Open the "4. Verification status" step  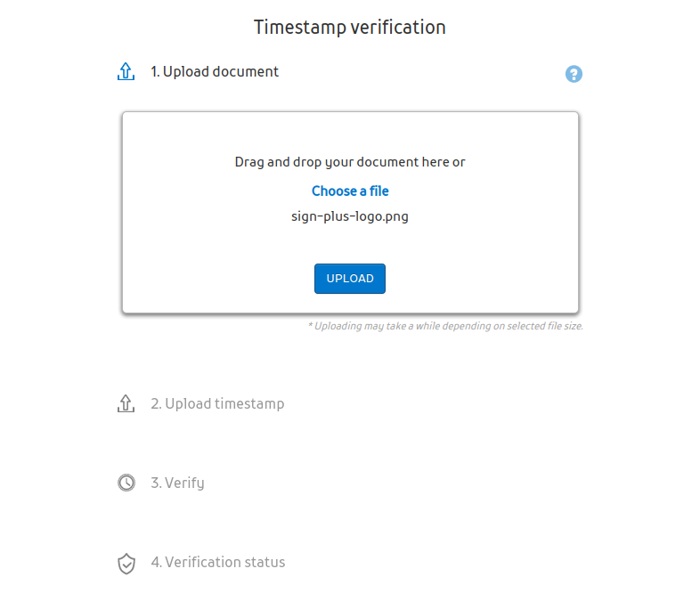(217, 563)
